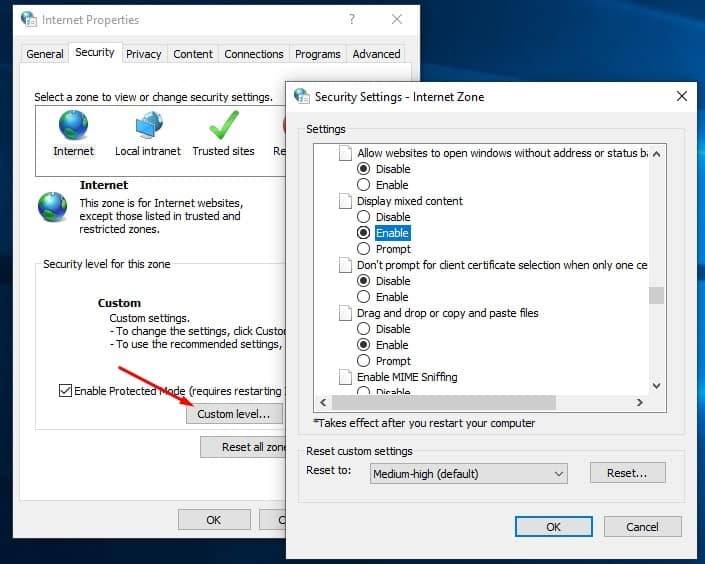Image resolution: width=705 pixels, height=564 pixels.
Task: Click the horizontal scroll right arrow
Action: pos(639,402)
